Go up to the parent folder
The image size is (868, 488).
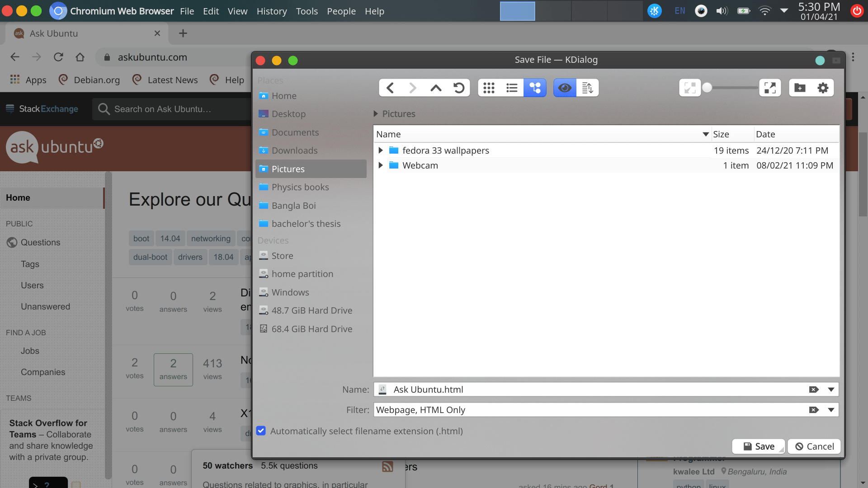tap(436, 88)
